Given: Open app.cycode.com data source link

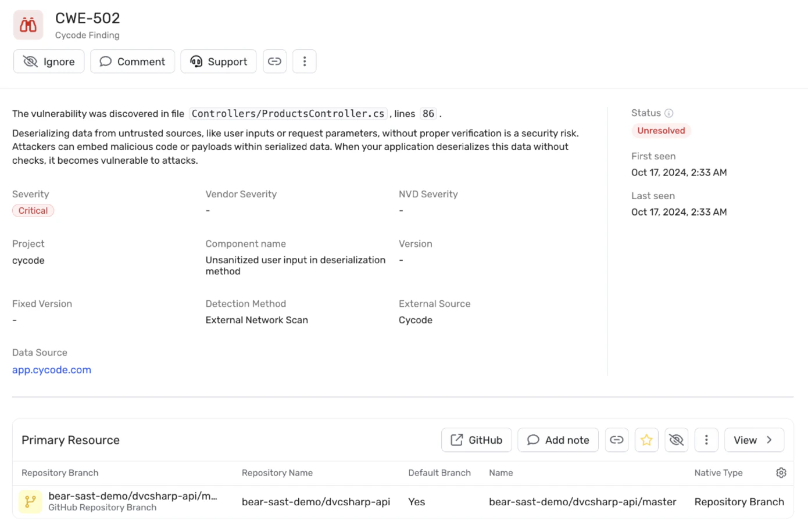Looking at the screenshot, I should (x=52, y=370).
